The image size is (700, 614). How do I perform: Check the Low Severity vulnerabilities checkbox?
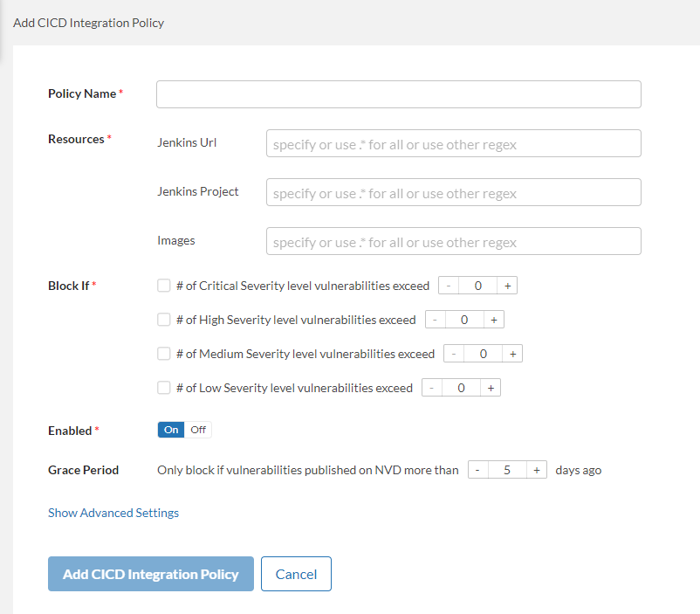coord(163,388)
